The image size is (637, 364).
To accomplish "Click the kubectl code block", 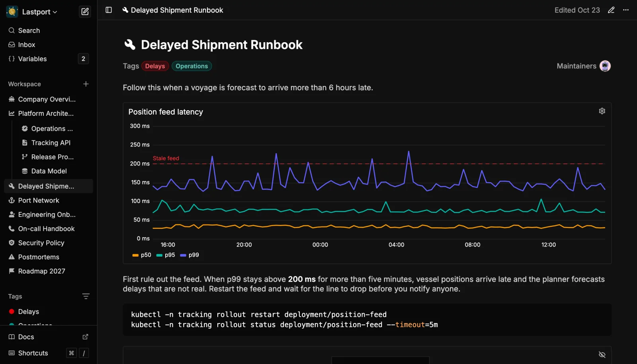I will 367,320.
